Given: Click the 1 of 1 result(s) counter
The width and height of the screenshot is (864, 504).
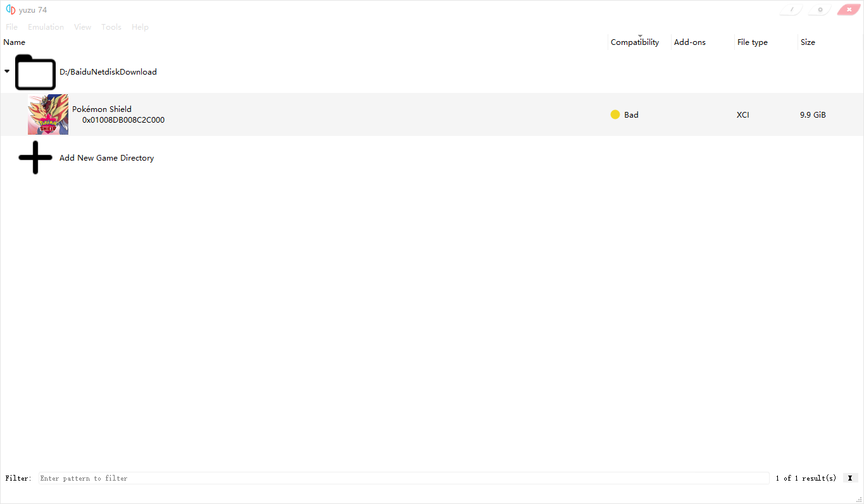Looking at the screenshot, I should (806, 478).
